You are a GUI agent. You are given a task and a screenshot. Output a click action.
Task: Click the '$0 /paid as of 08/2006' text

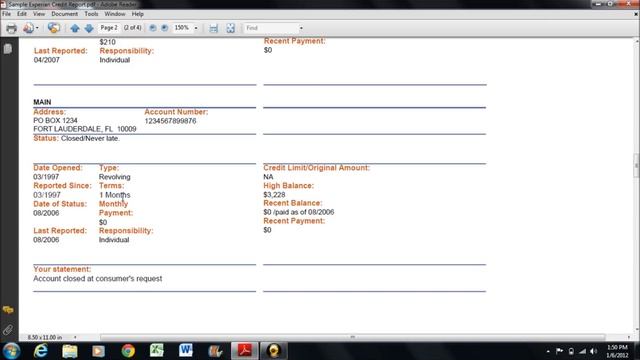299,212
